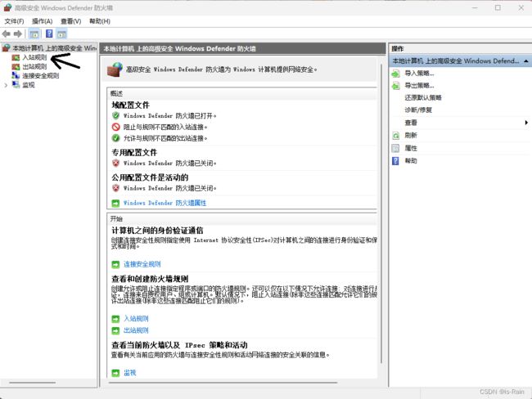Click 导入策略... in actions pane
This screenshot has height=399, width=532.
(419, 74)
